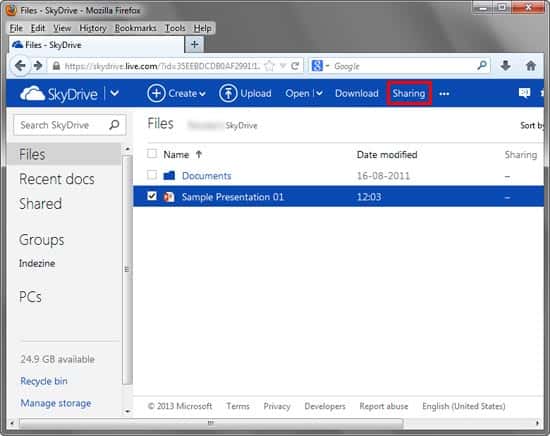Click the search magnifier in Google box
This screenshot has width=550, height=436.
[482, 65]
